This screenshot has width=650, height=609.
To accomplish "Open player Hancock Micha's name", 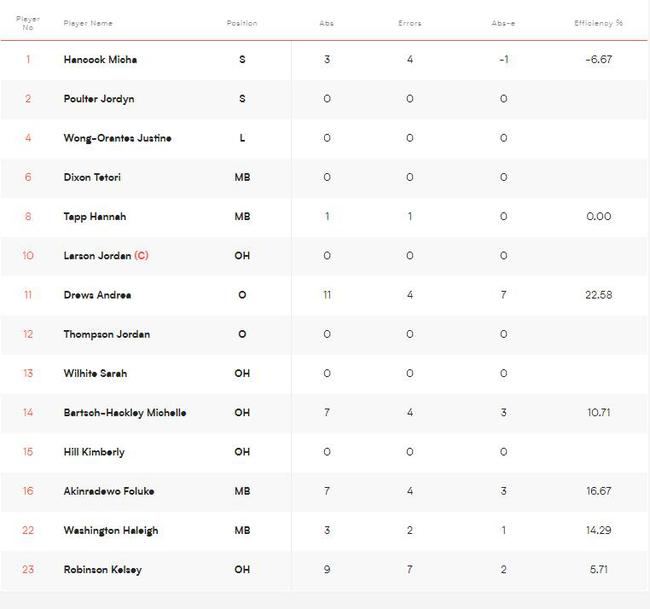I will click(x=100, y=60).
